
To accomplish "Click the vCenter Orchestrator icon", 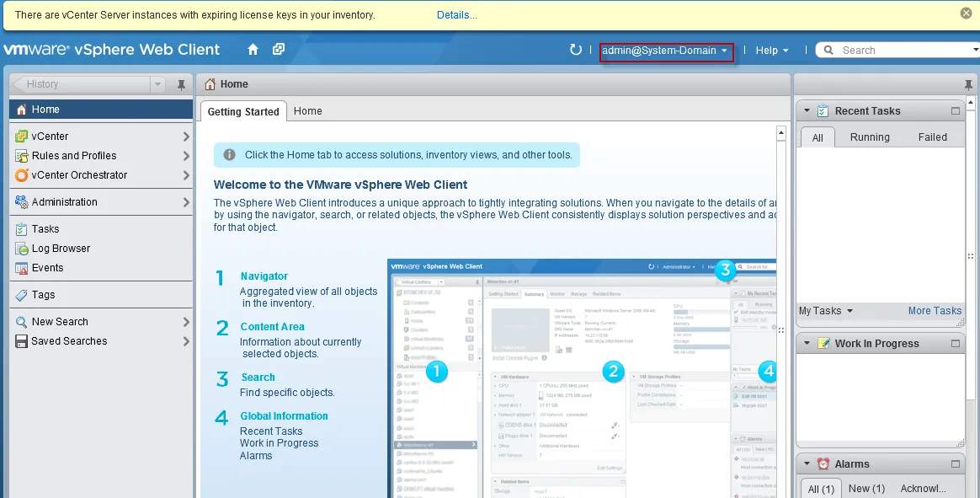I will (22, 175).
